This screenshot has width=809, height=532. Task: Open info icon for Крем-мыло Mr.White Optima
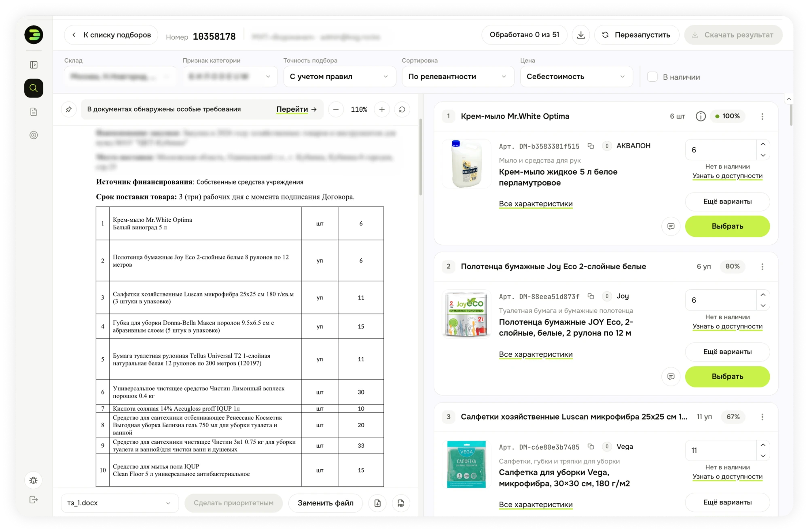[x=701, y=116]
